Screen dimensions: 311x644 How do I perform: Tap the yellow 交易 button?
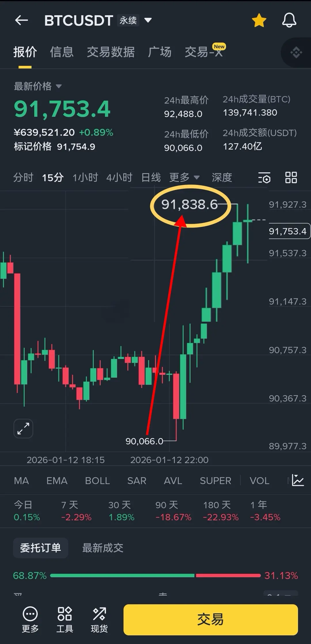pos(211,620)
